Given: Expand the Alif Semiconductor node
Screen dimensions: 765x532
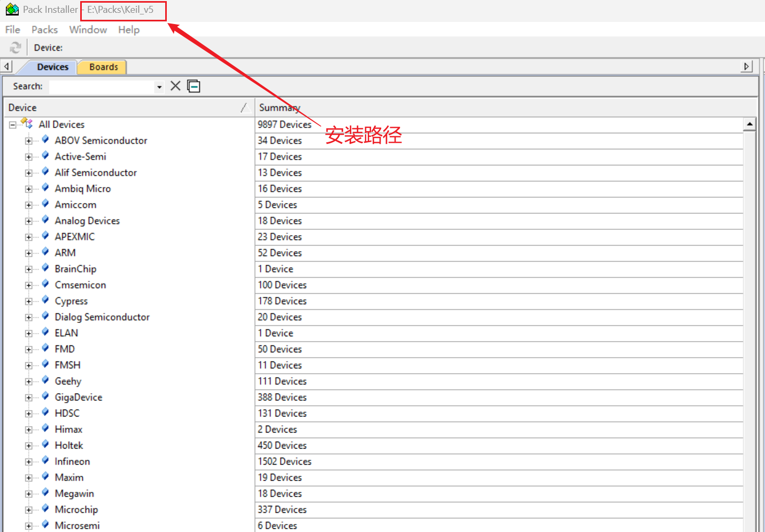Looking at the screenshot, I should [x=29, y=173].
